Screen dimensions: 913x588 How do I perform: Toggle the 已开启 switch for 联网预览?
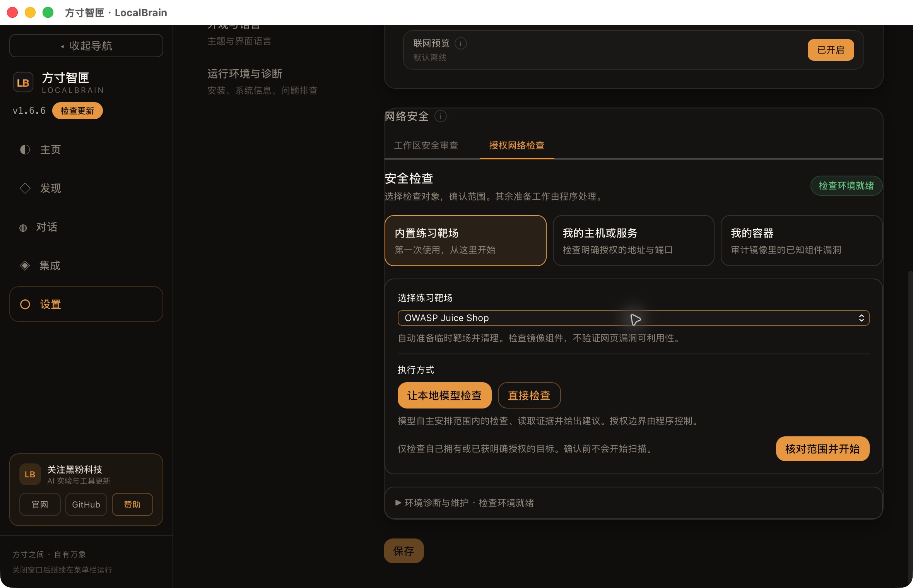(830, 50)
